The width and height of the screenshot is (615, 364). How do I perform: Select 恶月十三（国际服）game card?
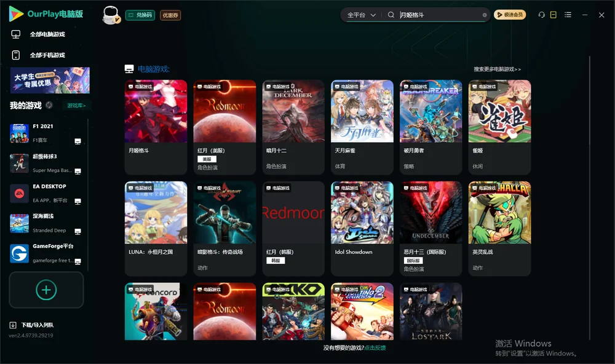[x=430, y=229]
